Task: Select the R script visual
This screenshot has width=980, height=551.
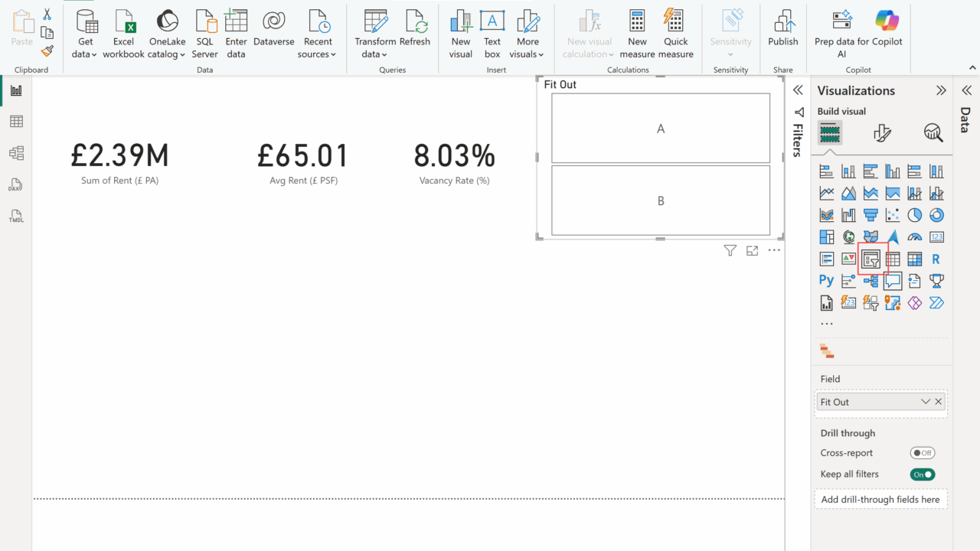Action: pyautogui.click(x=936, y=259)
